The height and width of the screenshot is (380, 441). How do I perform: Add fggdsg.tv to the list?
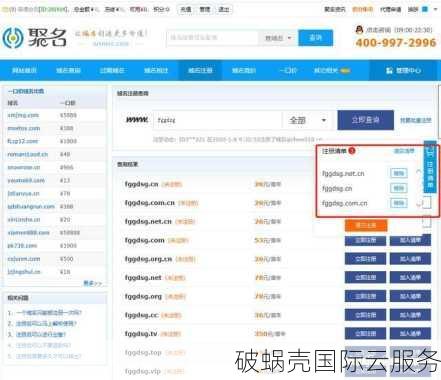point(410,334)
